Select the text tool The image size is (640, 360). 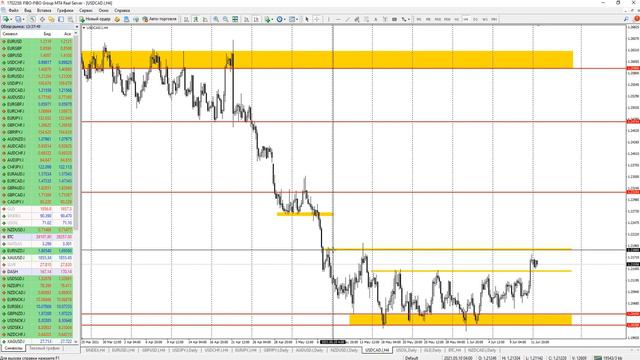pyautogui.click(x=376, y=19)
